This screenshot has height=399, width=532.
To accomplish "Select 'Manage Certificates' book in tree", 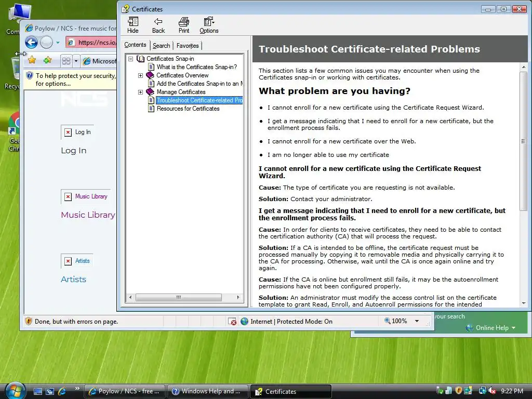I will tap(181, 92).
